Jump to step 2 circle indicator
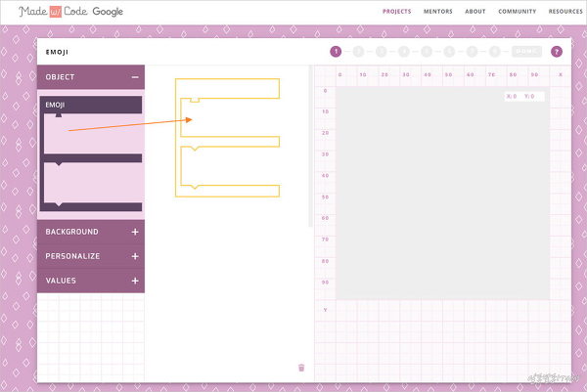 coord(358,52)
